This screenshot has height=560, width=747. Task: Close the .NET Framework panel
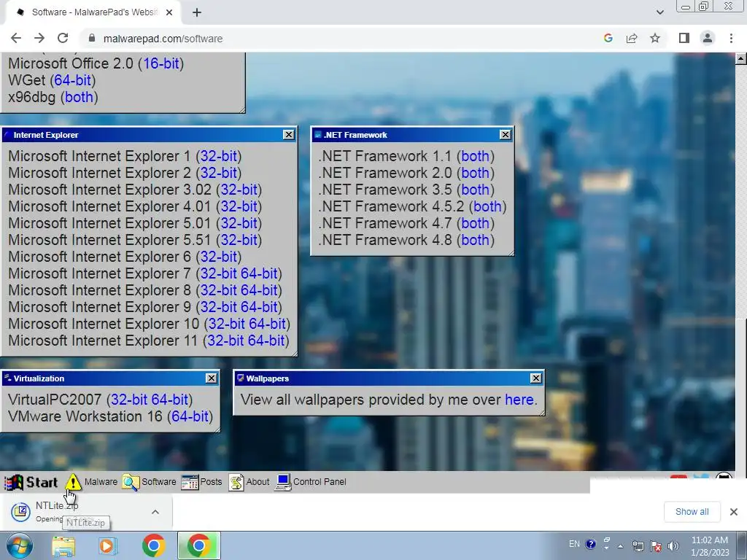(506, 135)
